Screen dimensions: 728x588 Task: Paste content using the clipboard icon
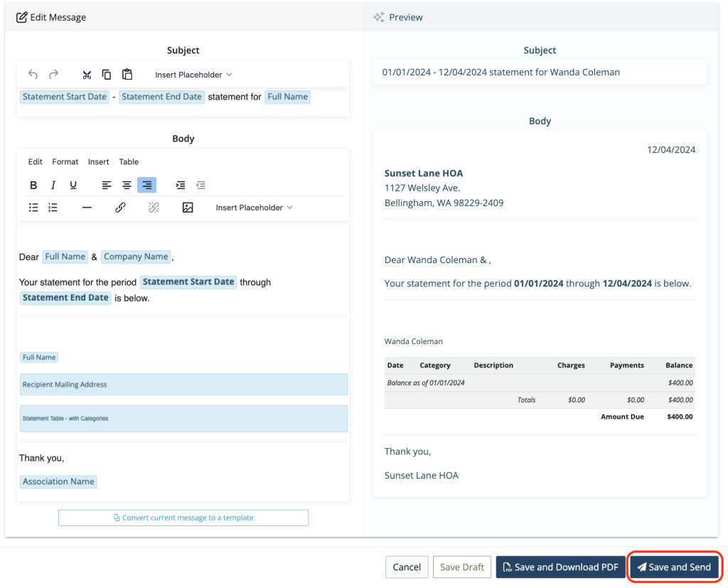coord(127,74)
